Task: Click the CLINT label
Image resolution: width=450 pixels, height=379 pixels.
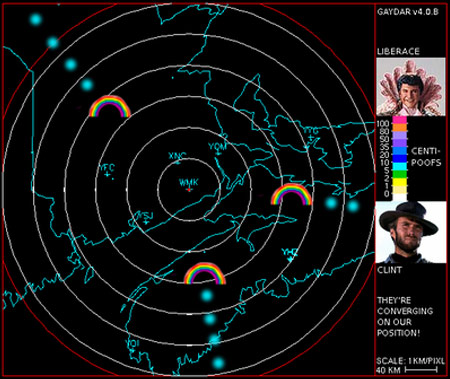Action: (x=389, y=270)
